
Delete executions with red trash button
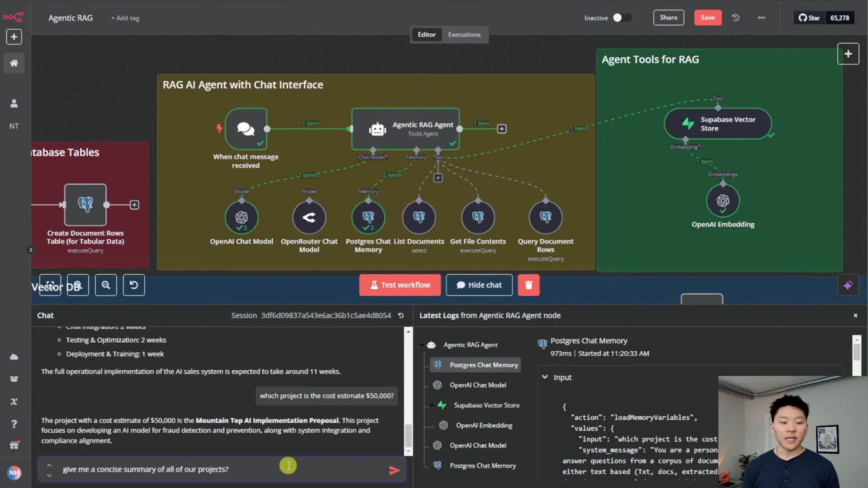coord(528,285)
